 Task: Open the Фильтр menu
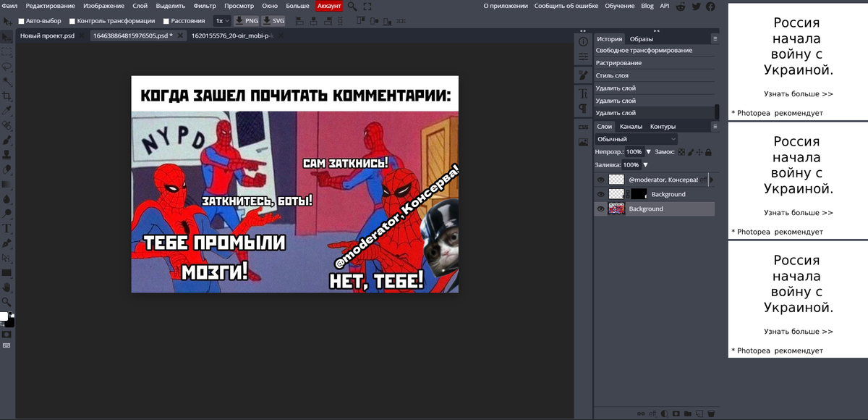click(x=205, y=6)
